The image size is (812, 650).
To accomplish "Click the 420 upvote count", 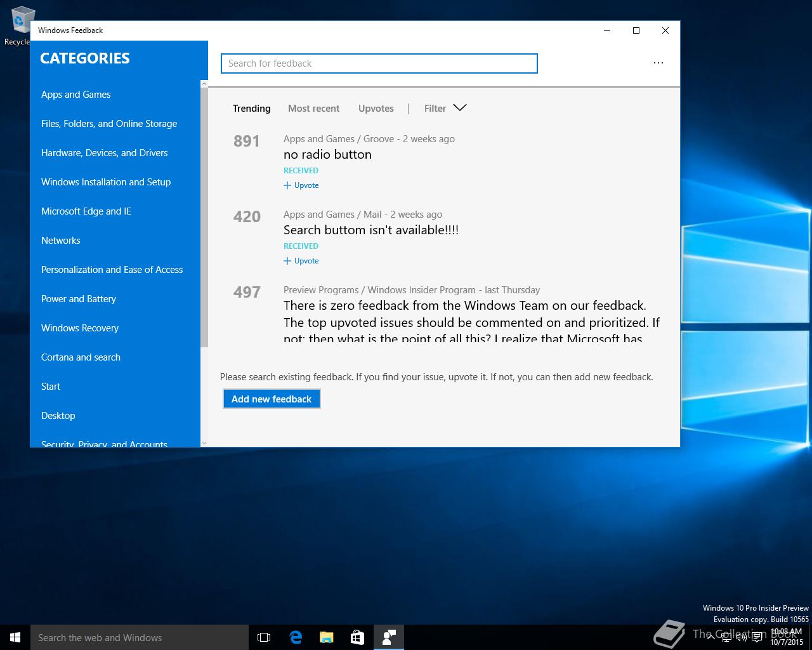I will coord(247,216).
